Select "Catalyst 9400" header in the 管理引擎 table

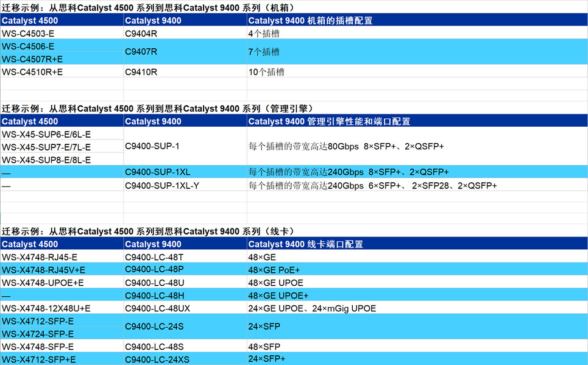click(185, 121)
